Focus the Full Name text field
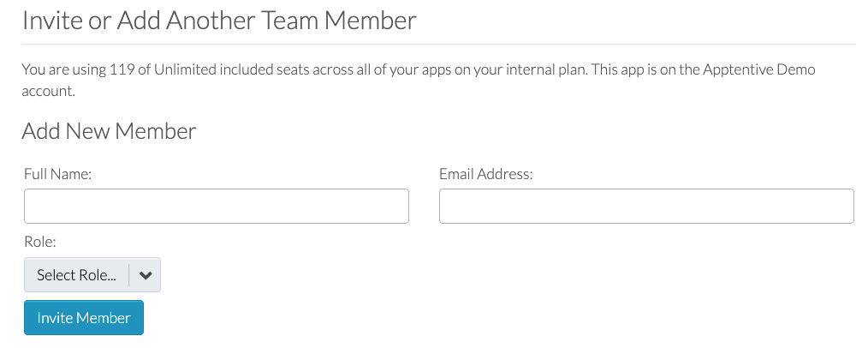 tap(217, 207)
